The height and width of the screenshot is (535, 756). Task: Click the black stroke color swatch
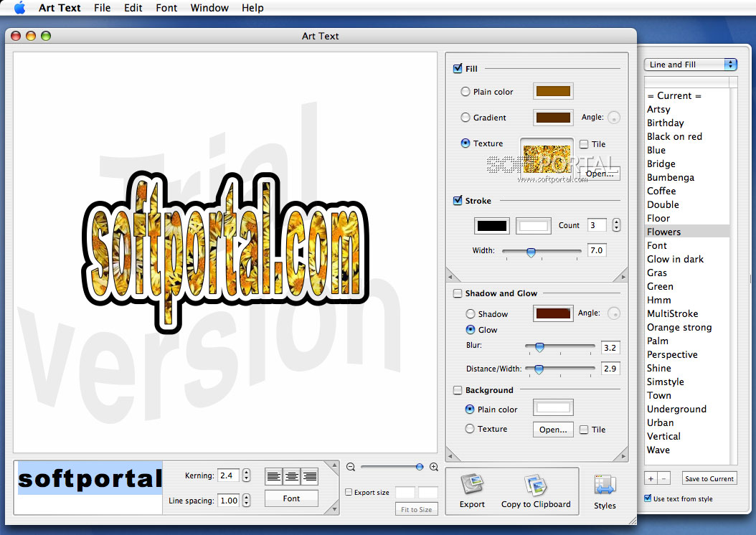pyautogui.click(x=492, y=226)
